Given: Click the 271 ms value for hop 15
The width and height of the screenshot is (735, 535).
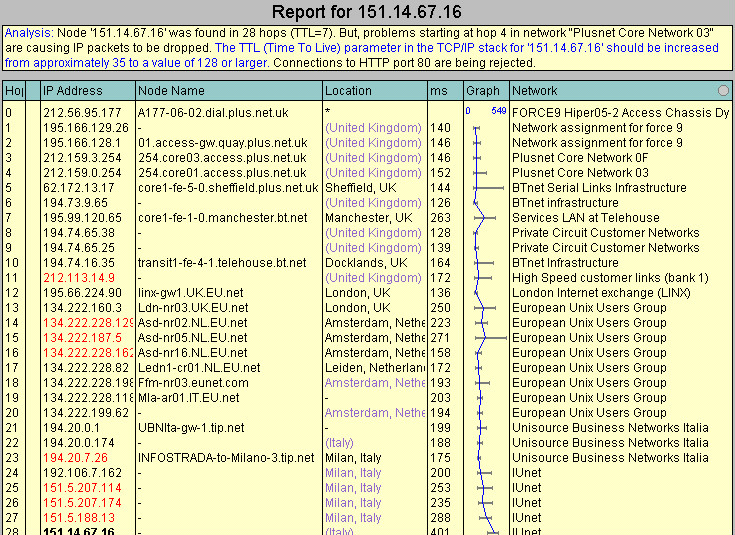Looking at the screenshot, I should (x=441, y=338).
